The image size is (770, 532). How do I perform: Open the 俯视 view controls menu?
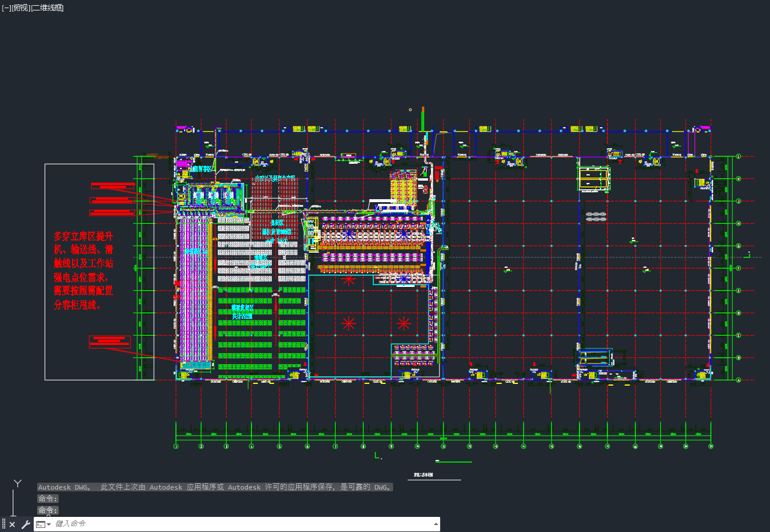(x=21, y=8)
